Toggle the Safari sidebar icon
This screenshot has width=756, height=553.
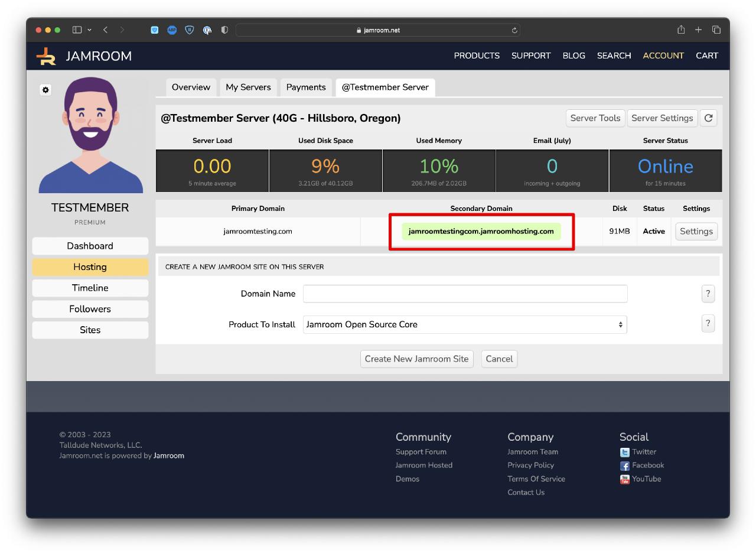(x=77, y=30)
